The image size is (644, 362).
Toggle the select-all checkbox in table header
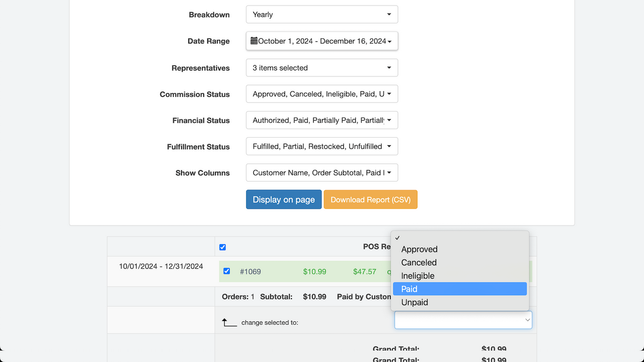[223, 247]
